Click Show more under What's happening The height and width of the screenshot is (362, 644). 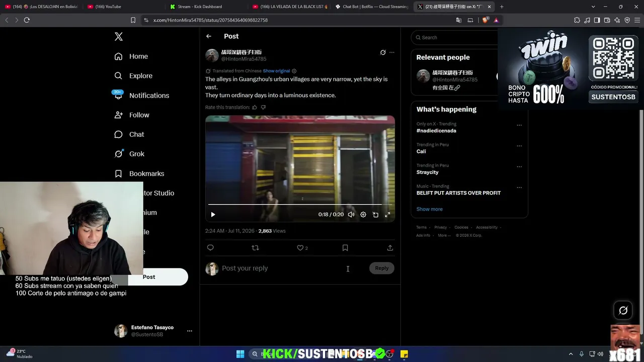point(430,209)
